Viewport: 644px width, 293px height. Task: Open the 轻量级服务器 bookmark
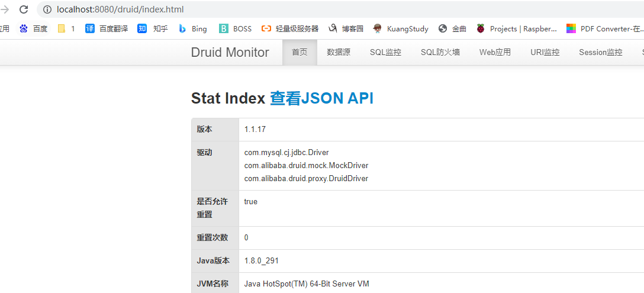(x=290, y=29)
